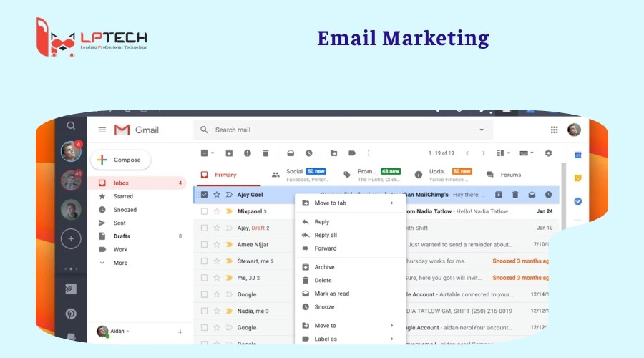Open the select-all checkbox dropdown in the toolbar
This screenshot has width=644, height=358.
(213, 153)
